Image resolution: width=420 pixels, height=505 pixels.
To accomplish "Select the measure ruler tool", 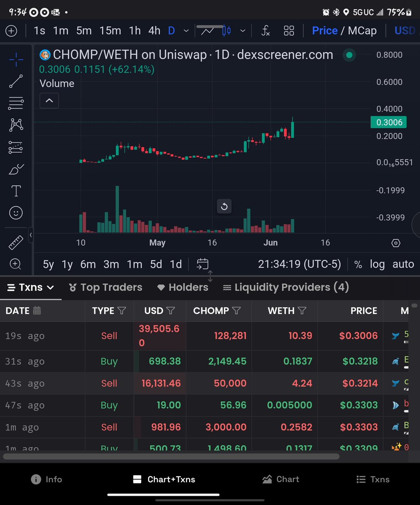I will (x=16, y=242).
